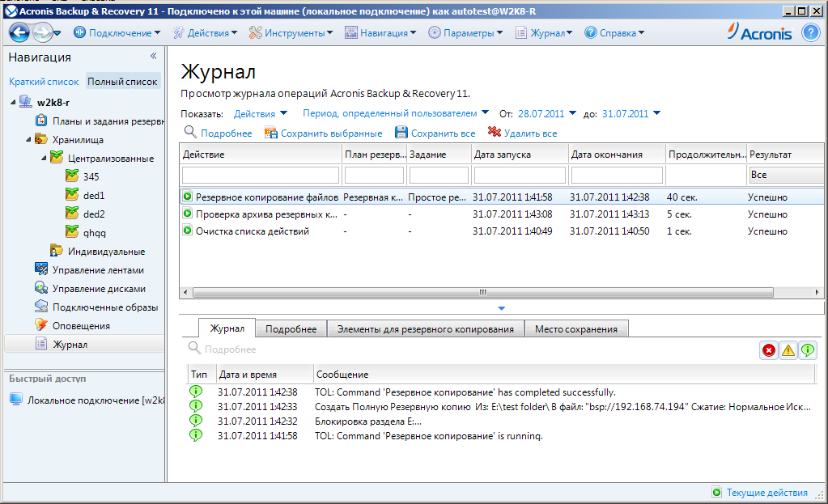Click Удалить все red cross button

pos(522,133)
